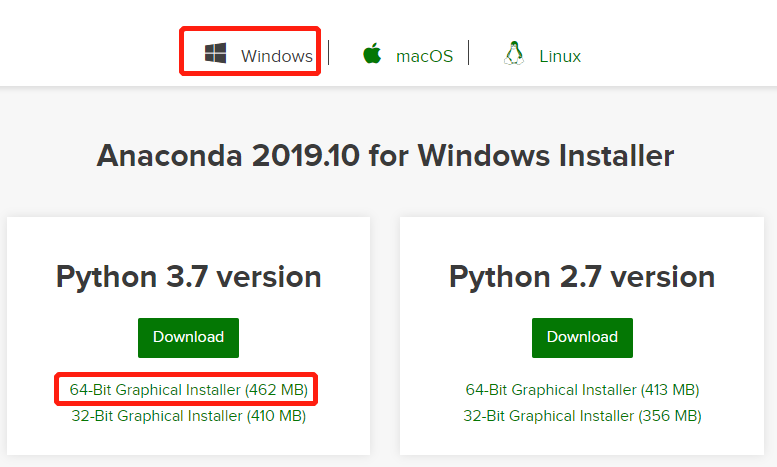The height and width of the screenshot is (467, 777).
Task: Click blank space beside Python 3.7 Download button
Action: [x=300, y=337]
